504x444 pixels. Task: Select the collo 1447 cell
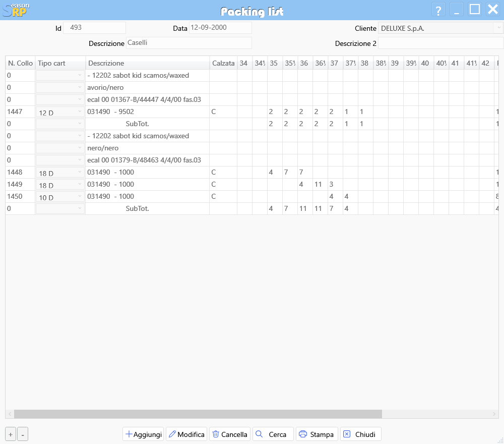pyautogui.click(x=20, y=112)
